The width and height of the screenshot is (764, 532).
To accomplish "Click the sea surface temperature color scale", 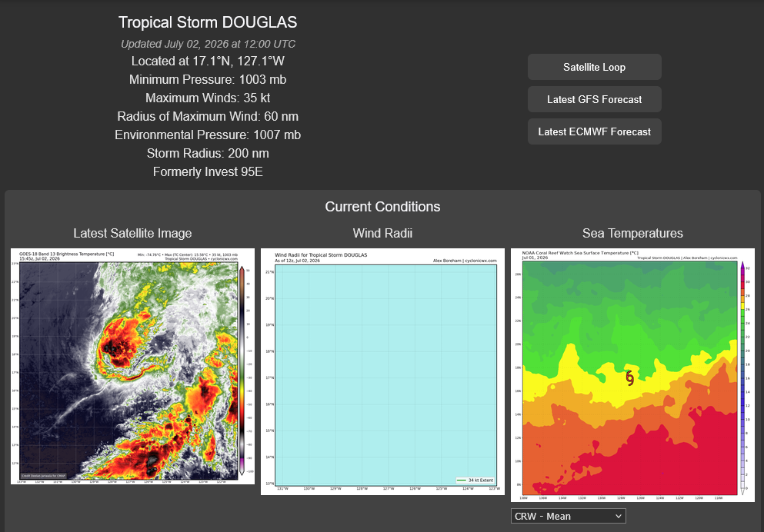I will click(742, 378).
